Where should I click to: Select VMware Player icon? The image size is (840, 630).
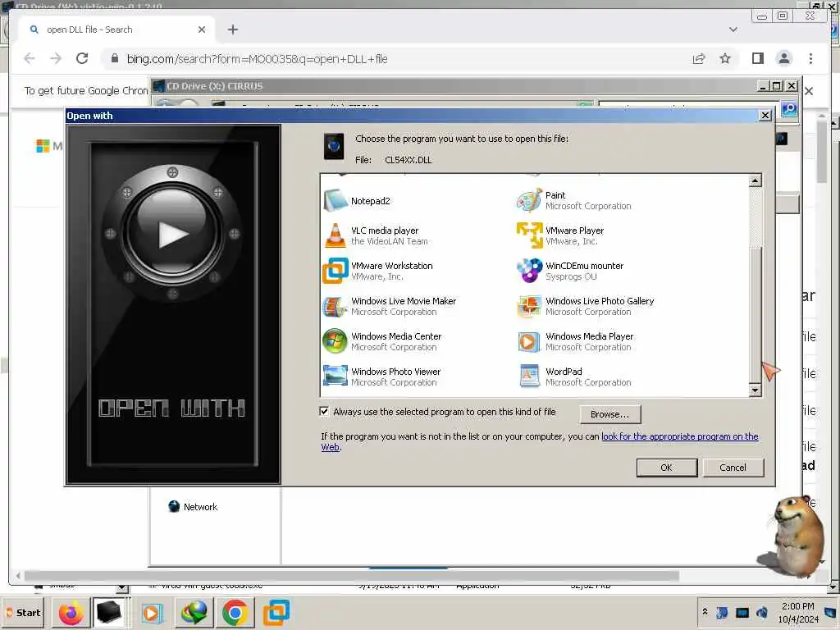pos(529,235)
